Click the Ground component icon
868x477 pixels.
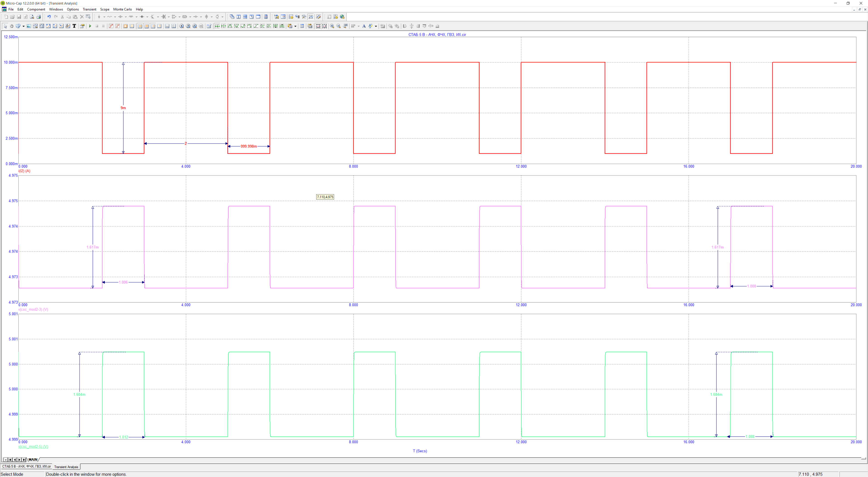point(99,17)
